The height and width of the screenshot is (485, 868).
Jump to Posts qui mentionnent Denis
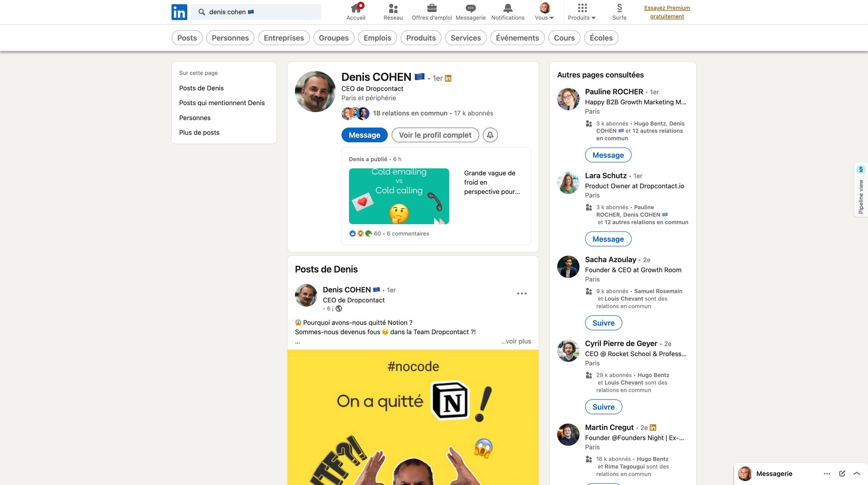pos(222,103)
